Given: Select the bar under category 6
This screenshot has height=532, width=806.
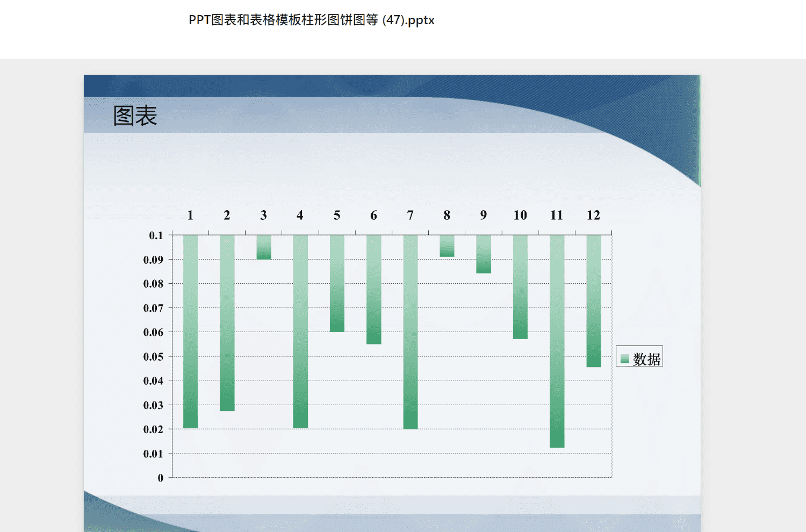Looking at the screenshot, I should 373,290.
